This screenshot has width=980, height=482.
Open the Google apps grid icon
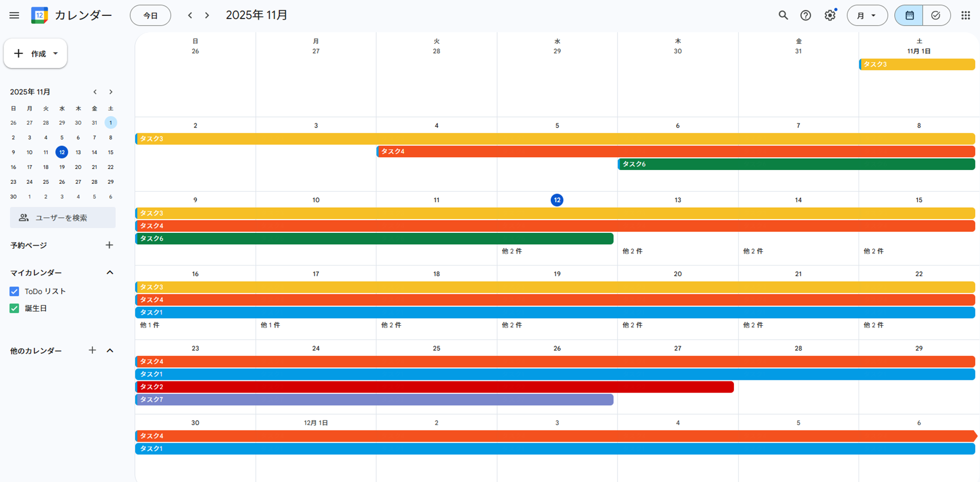pyautogui.click(x=965, y=15)
